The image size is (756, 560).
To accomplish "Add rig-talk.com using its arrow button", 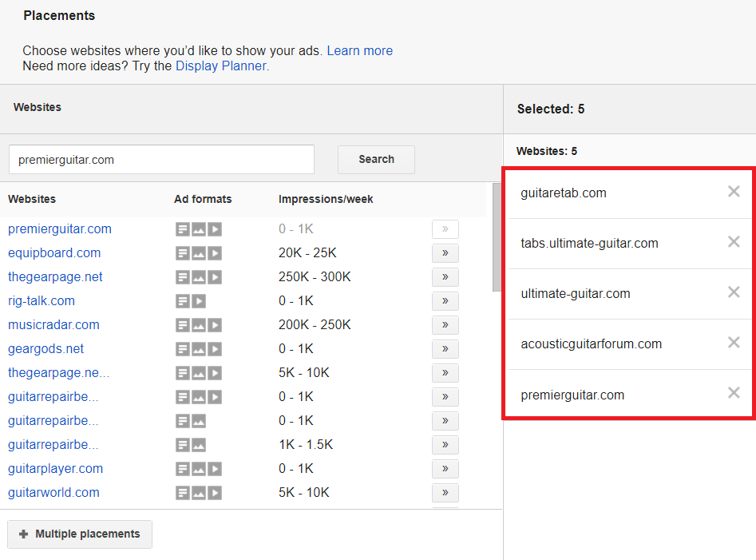I will click(445, 301).
